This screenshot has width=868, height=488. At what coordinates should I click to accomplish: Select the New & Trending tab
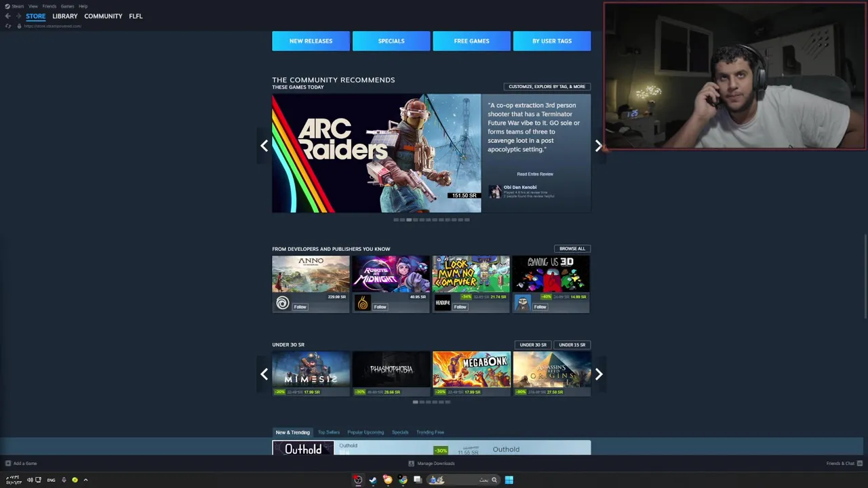tap(292, 432)
